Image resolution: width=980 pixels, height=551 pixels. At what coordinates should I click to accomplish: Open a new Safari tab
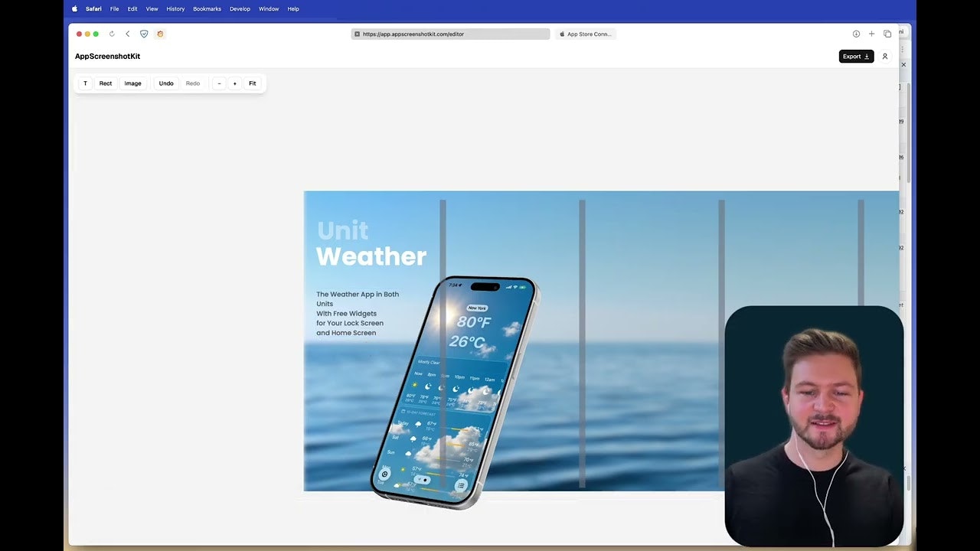pyautogui.click(x=871, y=34)
